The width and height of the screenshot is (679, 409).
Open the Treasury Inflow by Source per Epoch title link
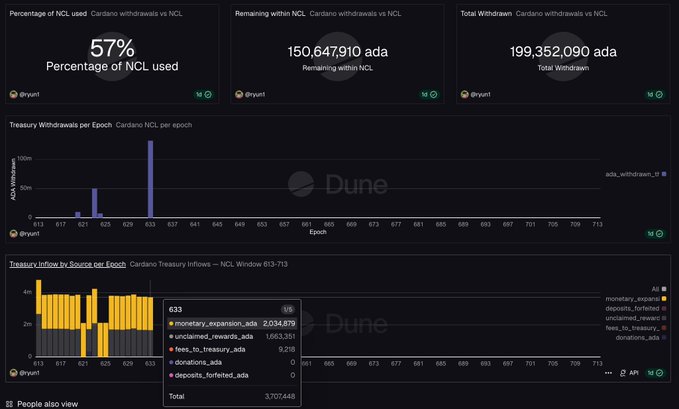click(x=68, y=264)
